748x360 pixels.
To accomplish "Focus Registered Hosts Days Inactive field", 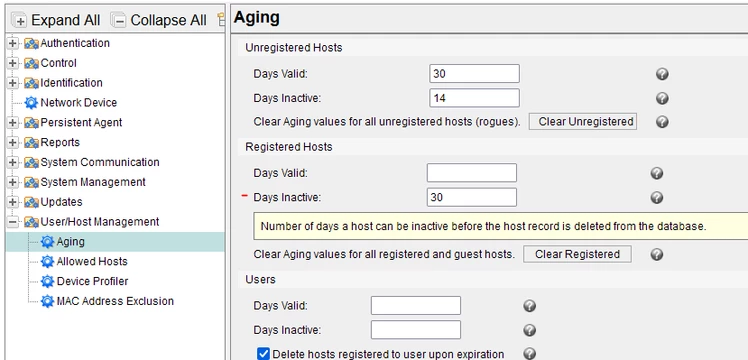I will coord(472,197).
